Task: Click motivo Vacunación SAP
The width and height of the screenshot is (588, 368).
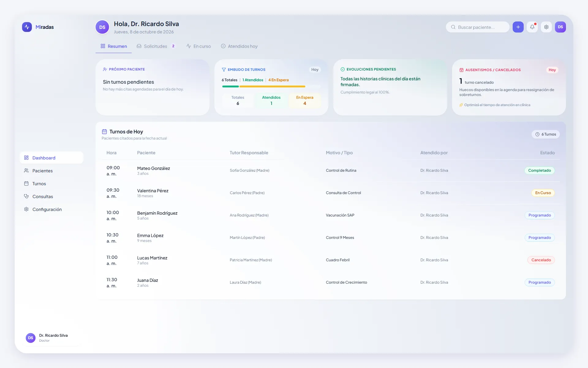Action: 340,215
